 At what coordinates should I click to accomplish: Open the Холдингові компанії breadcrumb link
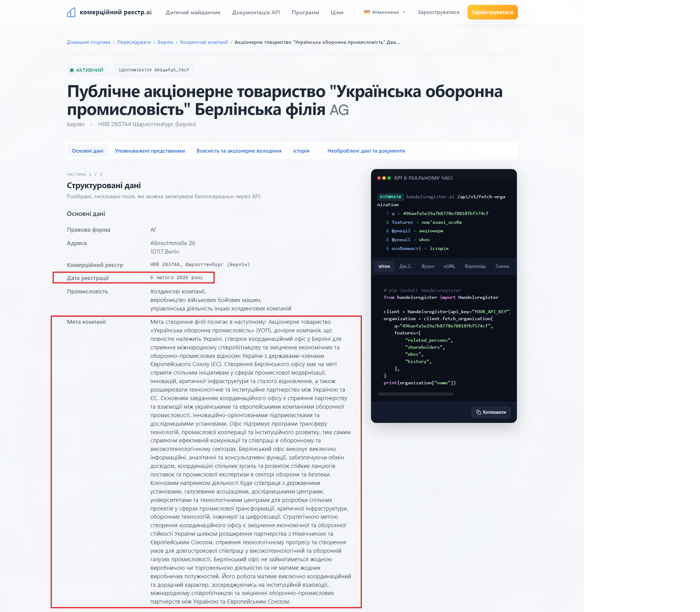(204, 42)
